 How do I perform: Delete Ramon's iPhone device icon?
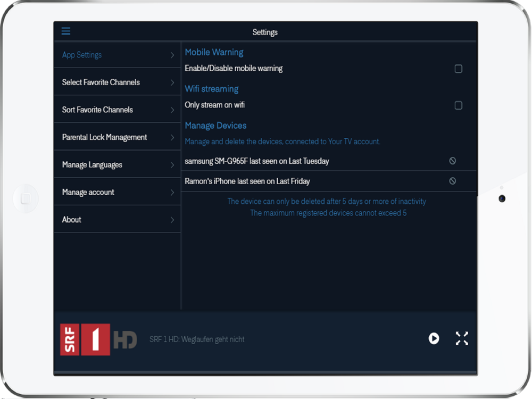point(453,181)
